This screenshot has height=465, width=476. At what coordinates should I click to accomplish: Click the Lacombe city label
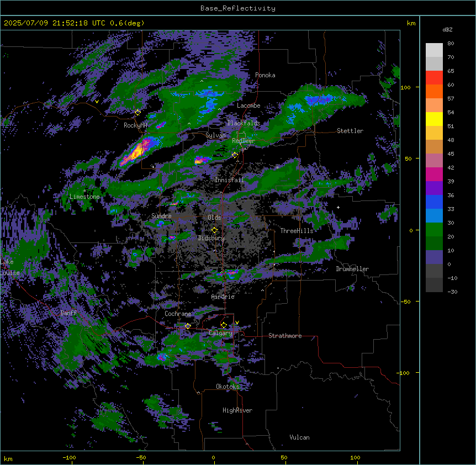coord(248,105)
